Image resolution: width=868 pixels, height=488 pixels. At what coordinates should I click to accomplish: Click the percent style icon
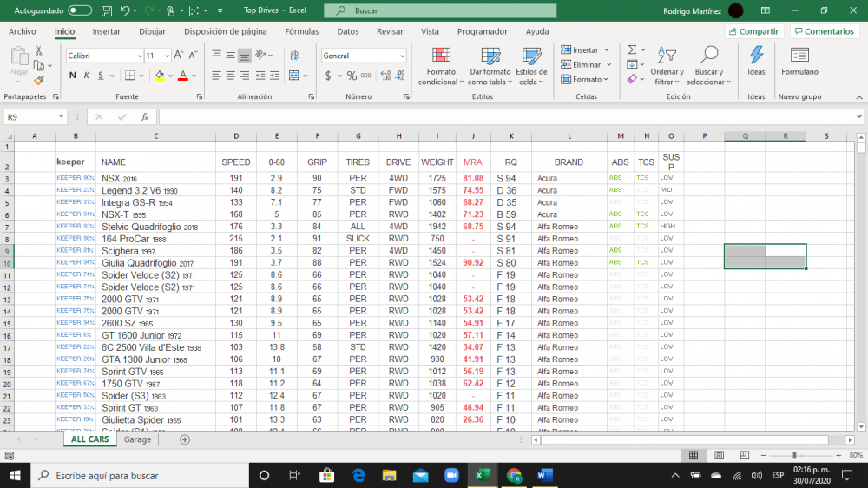(x=352, y=76)
